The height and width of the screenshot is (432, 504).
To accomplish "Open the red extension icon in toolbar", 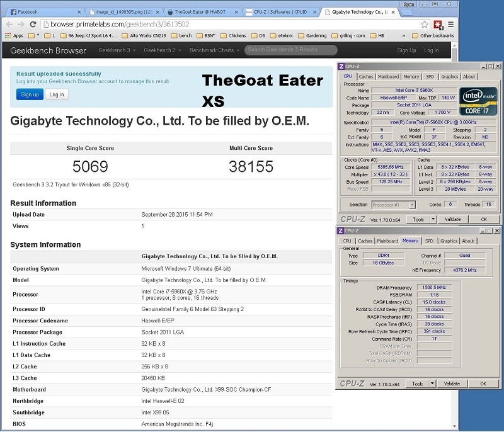I will [438, 25].
